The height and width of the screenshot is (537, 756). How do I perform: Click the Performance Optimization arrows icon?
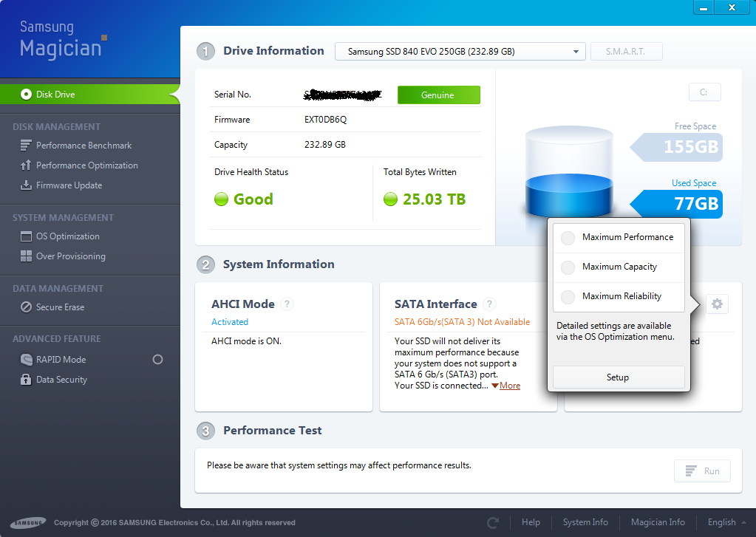(x=26, y=165)
